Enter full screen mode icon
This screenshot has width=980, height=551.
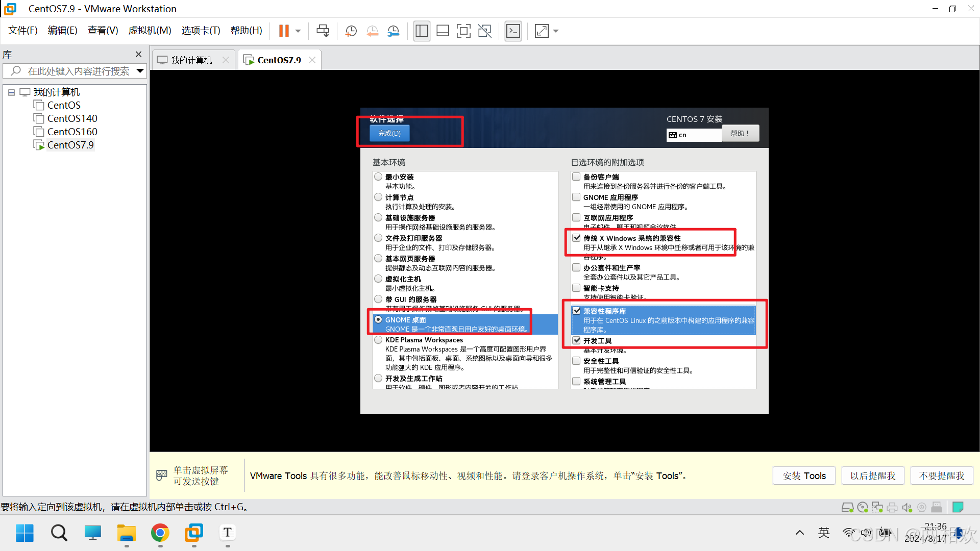pyautogui.click(x=463, y=31)
